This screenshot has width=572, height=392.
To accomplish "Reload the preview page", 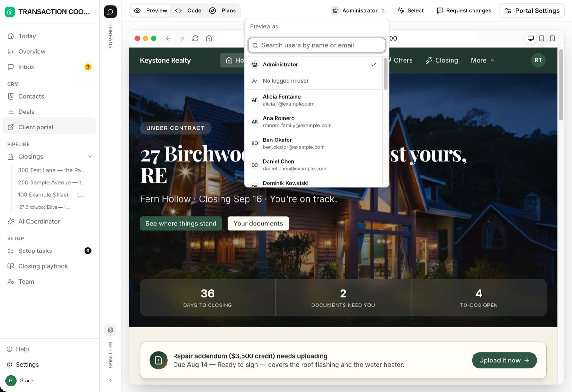I will pyautogui.click(x=195, y=38).
